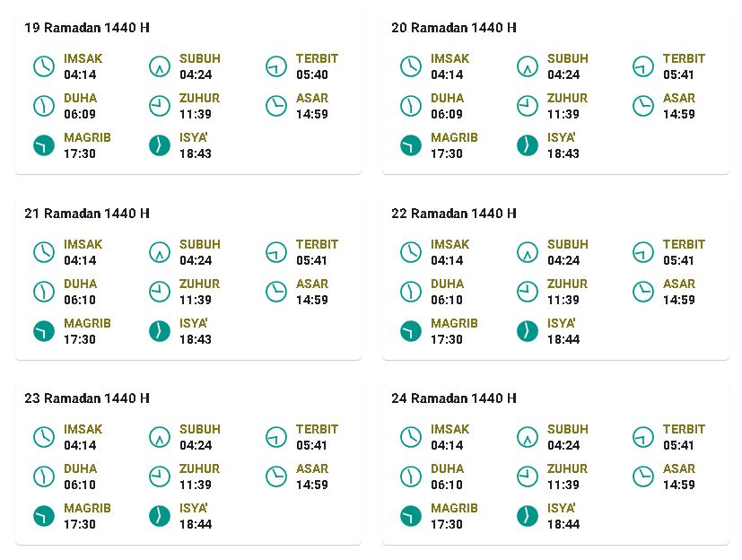
Task: Click the ZUHUR label in 22 Ramadan card
Action: click(x=567, y=284)
